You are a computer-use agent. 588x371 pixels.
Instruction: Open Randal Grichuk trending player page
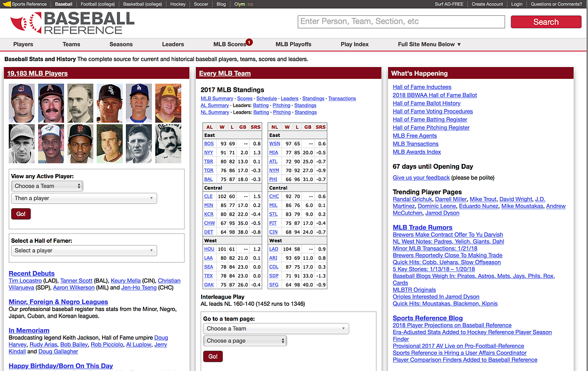(413, 199)
